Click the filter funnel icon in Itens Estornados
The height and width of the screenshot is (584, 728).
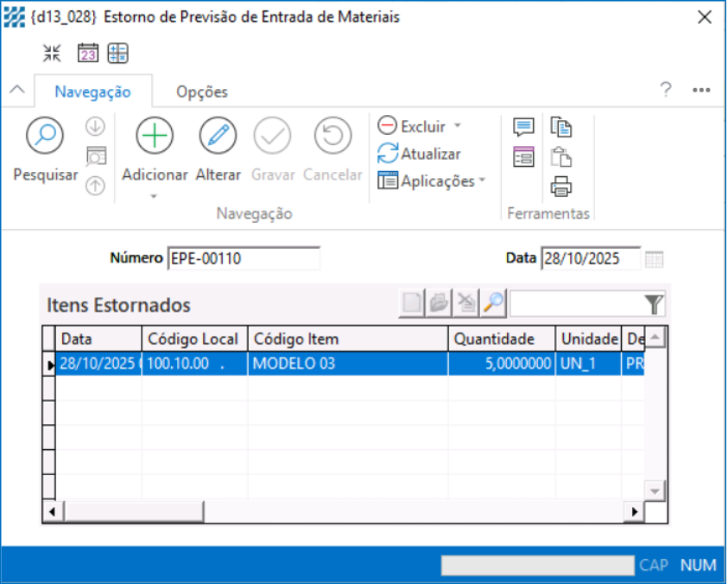click(x=654, y=303)
